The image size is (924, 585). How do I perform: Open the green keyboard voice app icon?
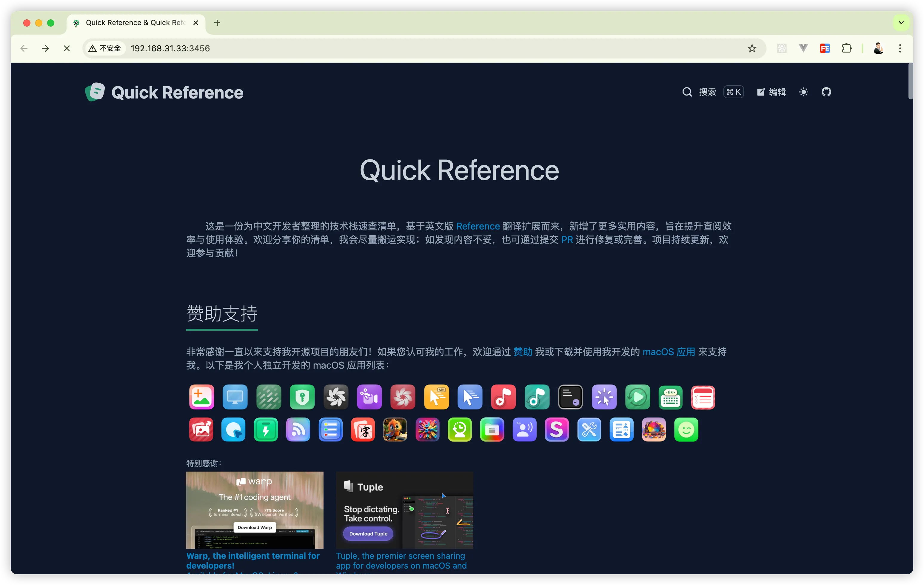point(671,397)
